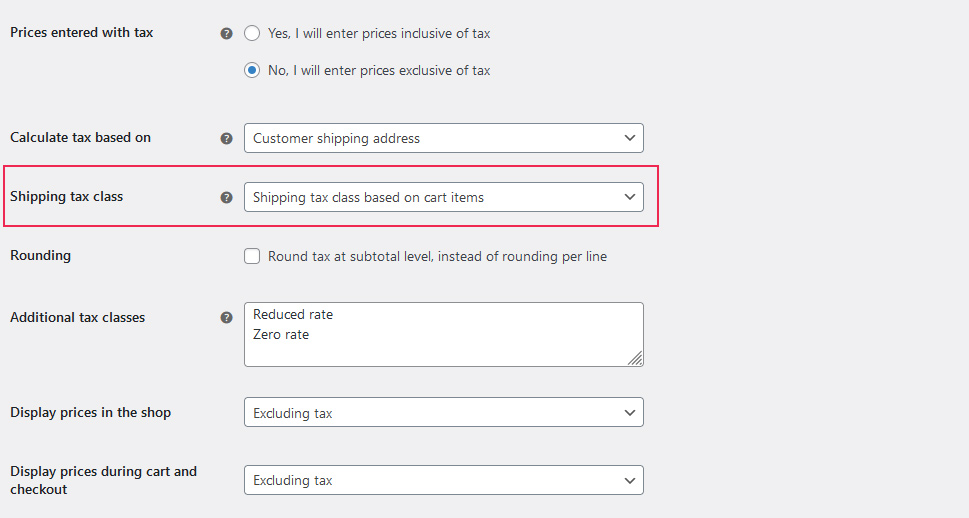Click chevron arrow on Shipping tax class dropdown
This screenshot has height=518, width=969.
[630, 197]
